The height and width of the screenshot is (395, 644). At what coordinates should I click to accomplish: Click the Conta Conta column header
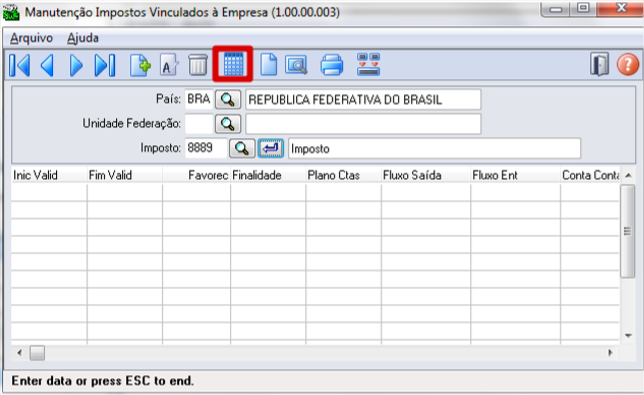590,175
